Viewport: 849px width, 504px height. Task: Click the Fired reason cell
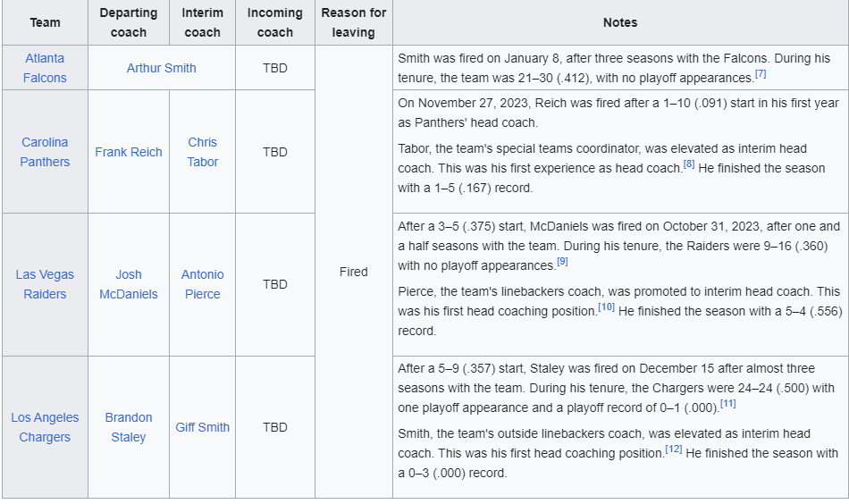point(354,272)
